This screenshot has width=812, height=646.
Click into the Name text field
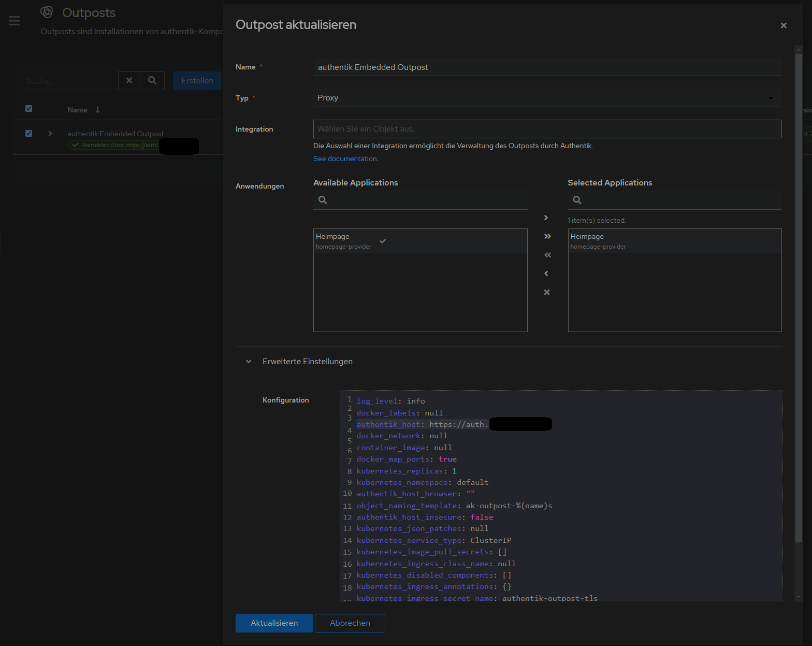[x=547, y=67]
